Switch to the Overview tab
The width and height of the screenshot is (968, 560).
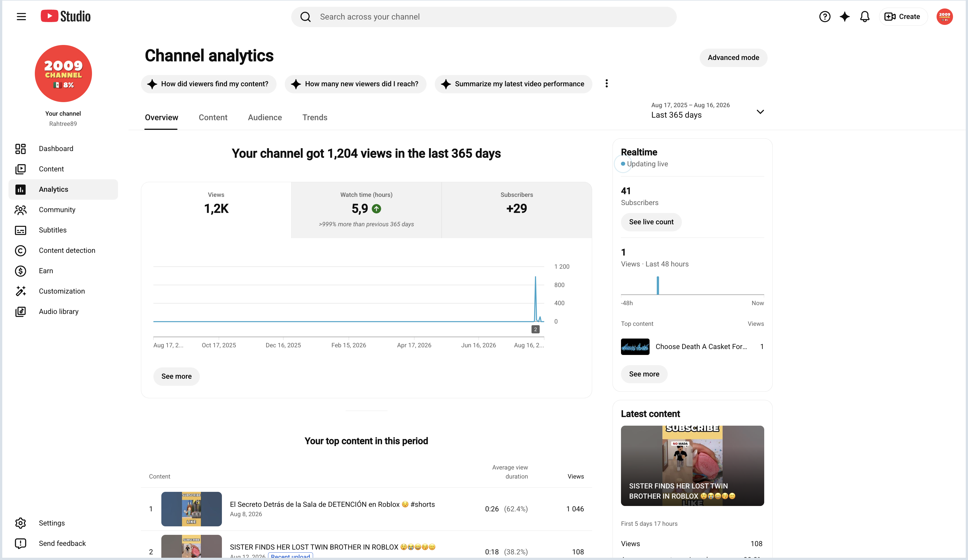[161, 117]
